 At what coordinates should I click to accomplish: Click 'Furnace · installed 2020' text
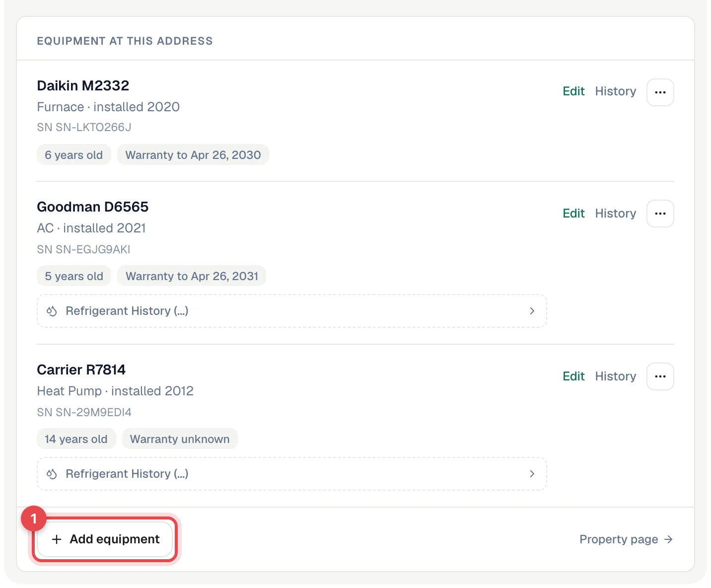[x=108, y=107]
